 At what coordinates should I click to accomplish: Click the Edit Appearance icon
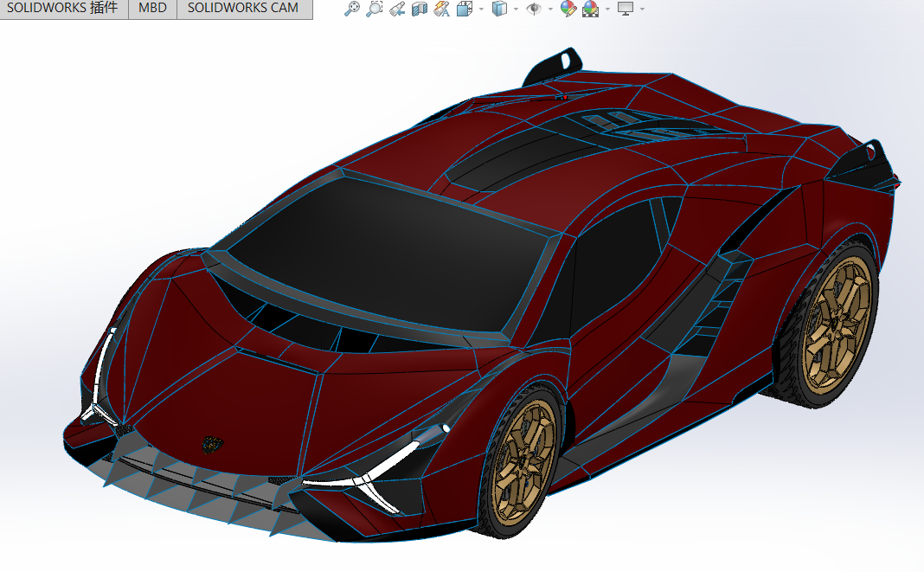click(x=568, y=9)
